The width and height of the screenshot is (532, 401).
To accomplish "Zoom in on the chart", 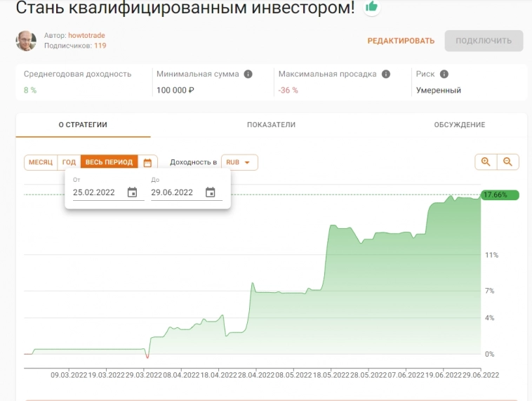I will (486, 162).
